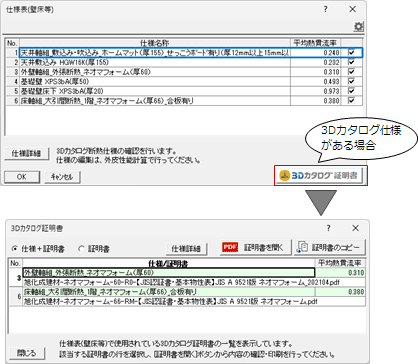Toggle checkbox for row 2 天井敷込み HGW16K
This screenshot has height=364, width=418.
tap(351, 62)
